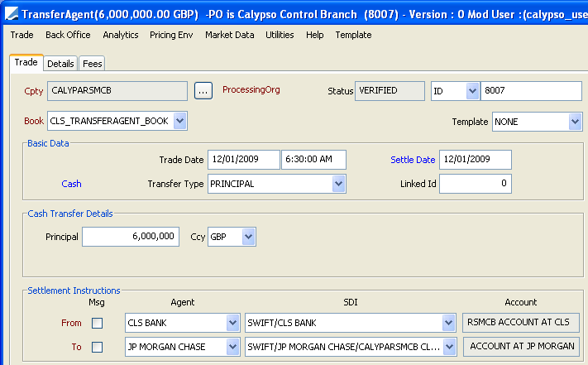This screenshot has height=365, width=588.
Task: Expand the To SDI SWIFT/JP MORGAN CHASE dropdown
Action: pos(449,347)
